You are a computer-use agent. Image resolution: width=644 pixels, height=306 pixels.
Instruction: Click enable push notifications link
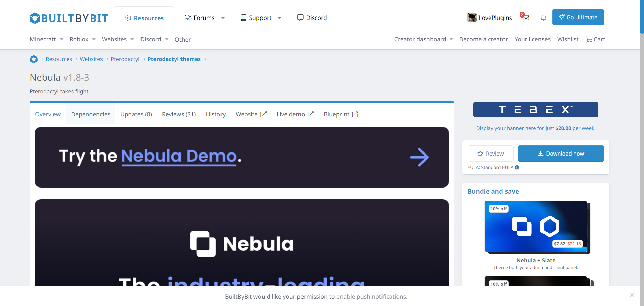(x=371, y=297)
